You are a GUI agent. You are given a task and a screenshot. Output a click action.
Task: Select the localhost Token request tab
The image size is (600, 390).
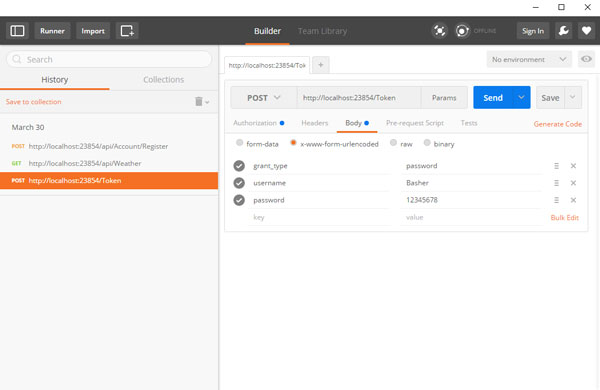pyautogui.click(x=267, y=65)
